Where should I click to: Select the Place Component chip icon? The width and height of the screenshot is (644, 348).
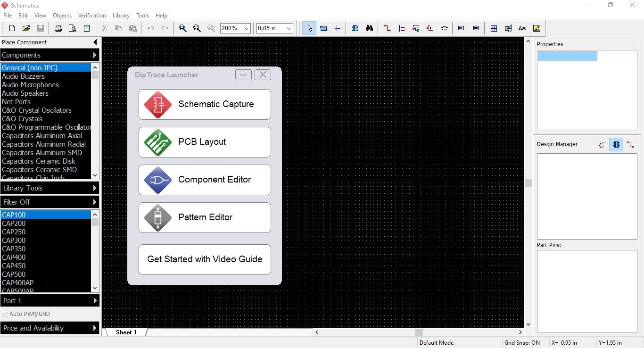click(x=355, y=28)
